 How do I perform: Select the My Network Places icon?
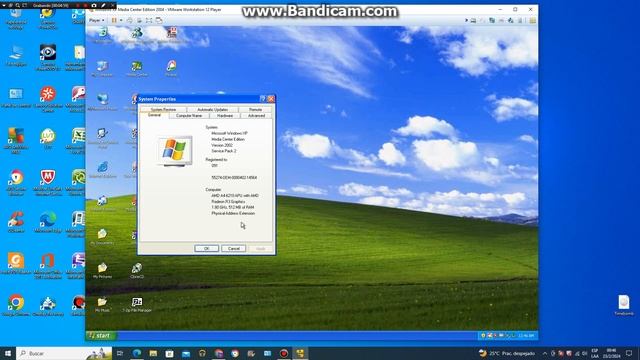(x=102, y=102)
